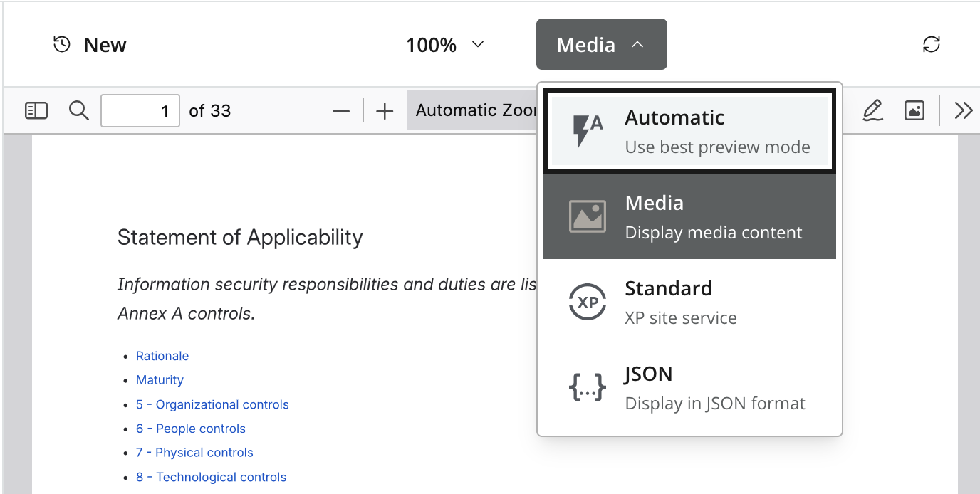Select Automatic preview mode
Screen dimensions: 980x494
tap(689, 131)
